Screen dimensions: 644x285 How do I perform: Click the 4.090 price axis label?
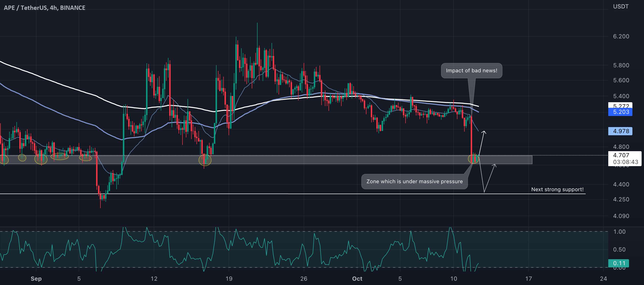tap(621, 216)
